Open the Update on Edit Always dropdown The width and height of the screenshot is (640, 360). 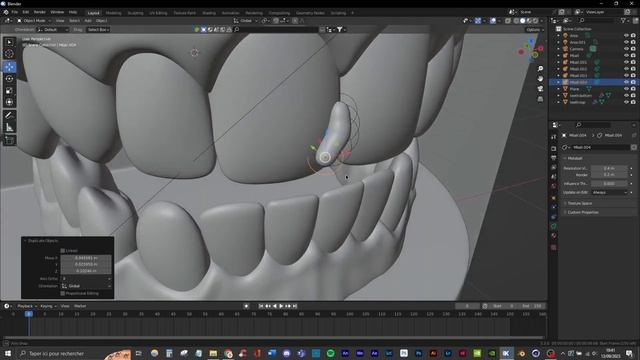(x=610, y=192)
